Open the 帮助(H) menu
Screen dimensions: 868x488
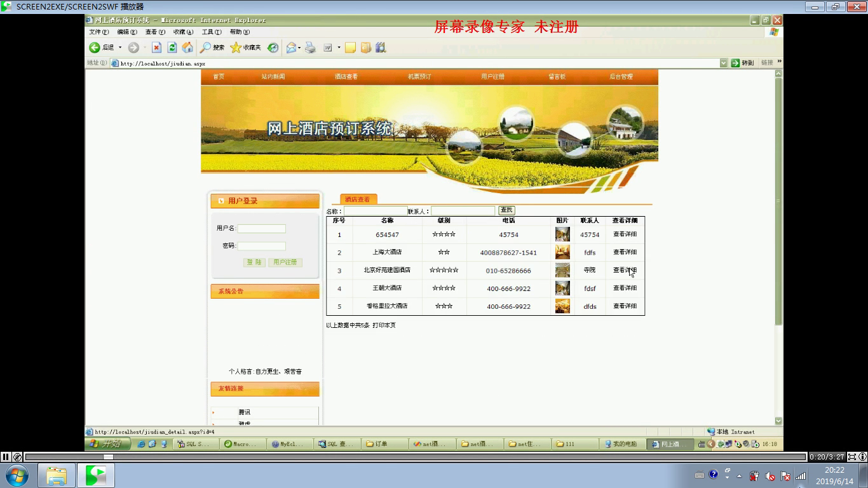(240, 32)
